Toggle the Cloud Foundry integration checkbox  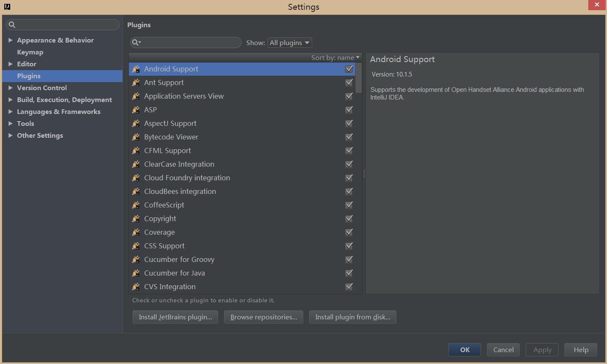click(x=349, y=178)
